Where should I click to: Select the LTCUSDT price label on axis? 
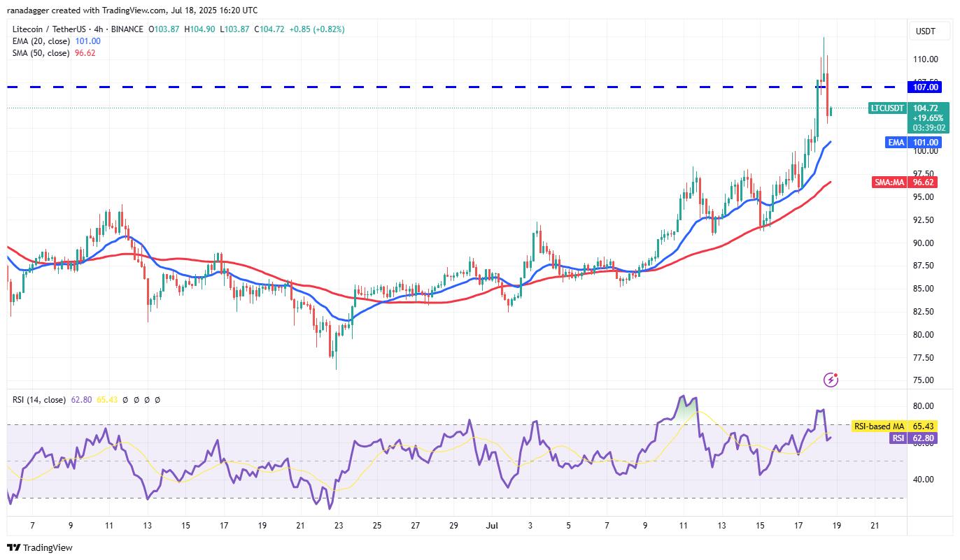click(888, 108)
